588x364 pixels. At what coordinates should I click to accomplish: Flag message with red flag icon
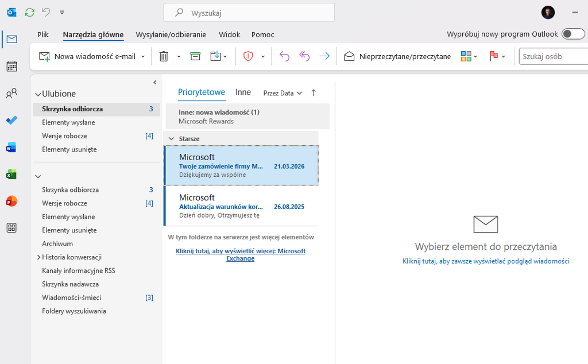pos(494,56)
